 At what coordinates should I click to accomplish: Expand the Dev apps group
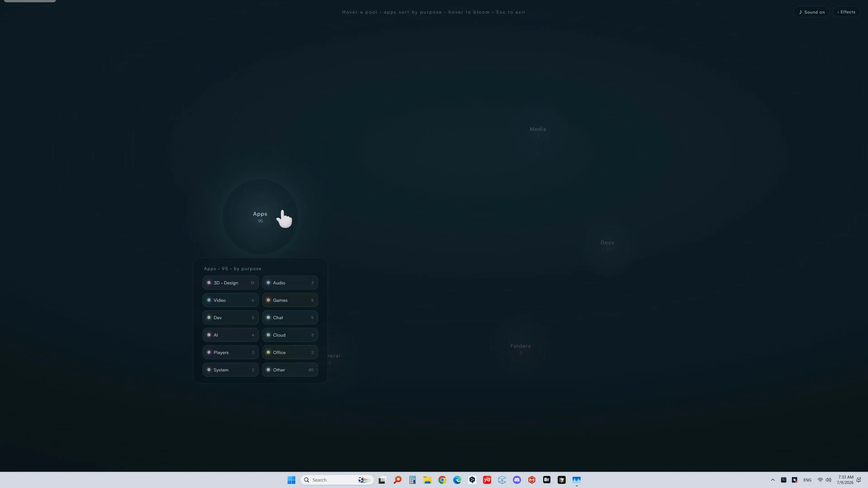coord(231,318)
